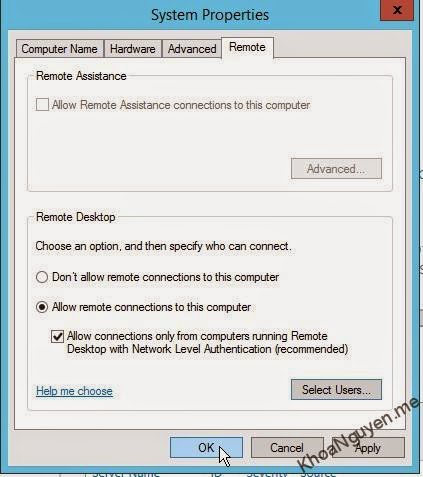The width and height of the screenshot is (423, 477).
Task: Close the System Properties dialog
Action: [x=397, y=10]
